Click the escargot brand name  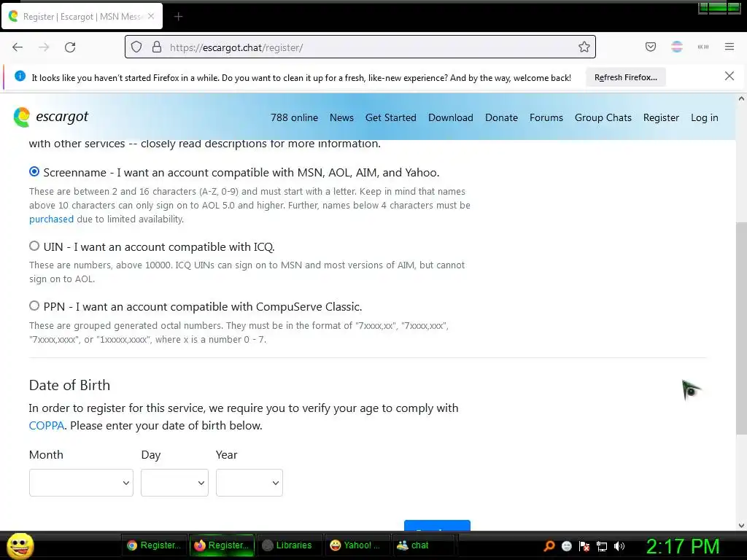[x=62, y=117]
